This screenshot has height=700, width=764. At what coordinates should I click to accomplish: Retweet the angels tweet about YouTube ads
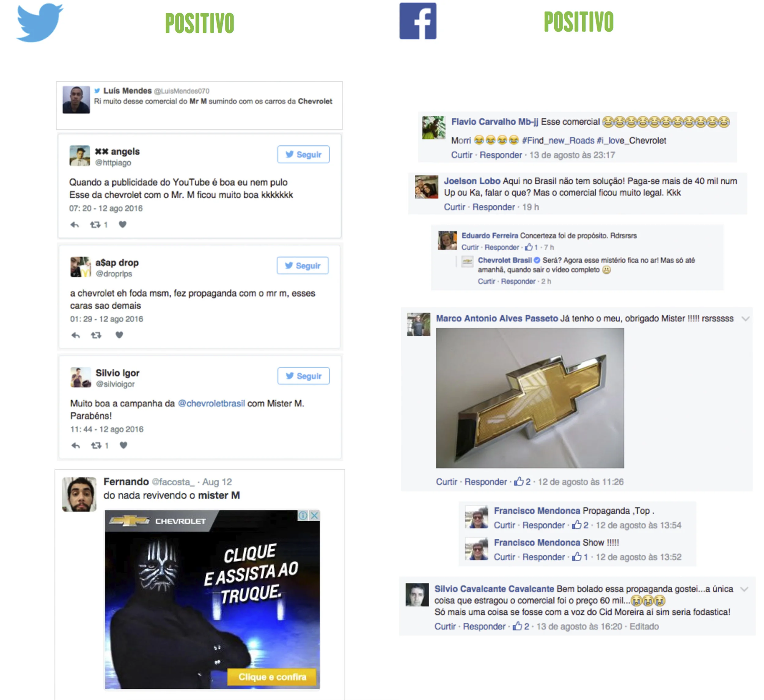click(95, 225)
